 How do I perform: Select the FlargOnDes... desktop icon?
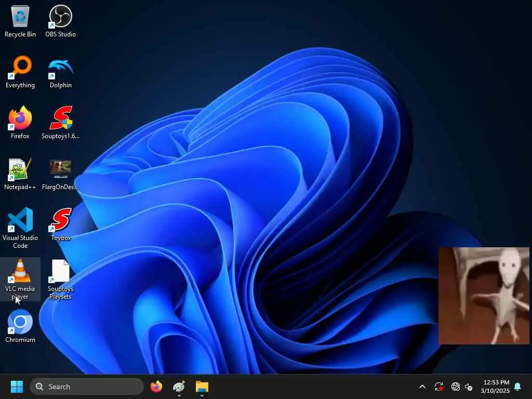(x=60, y=174)
